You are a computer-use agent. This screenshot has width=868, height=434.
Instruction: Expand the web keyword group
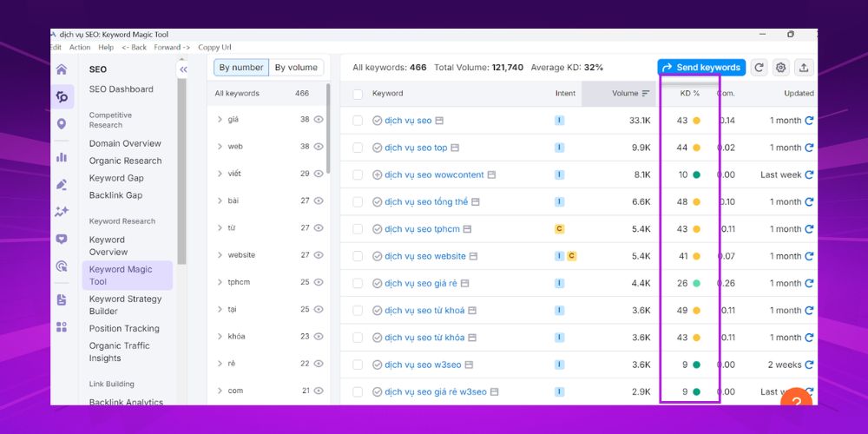point(220,146)
